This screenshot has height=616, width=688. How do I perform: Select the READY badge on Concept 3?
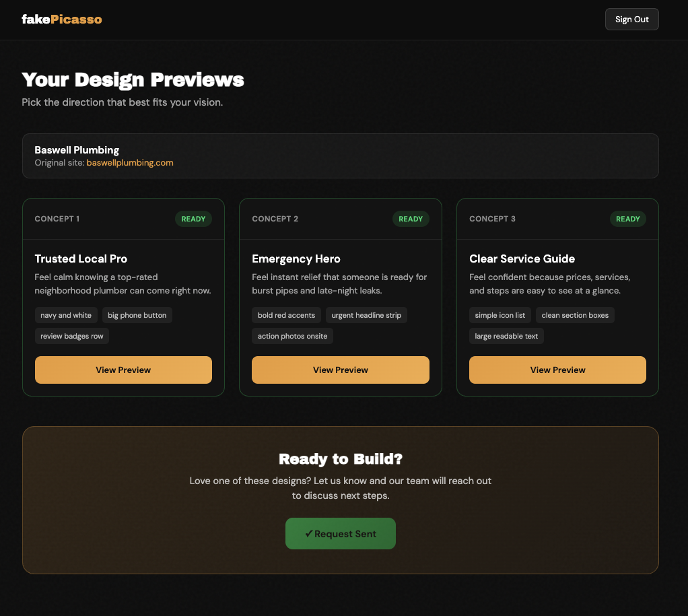tap(627, 218)
